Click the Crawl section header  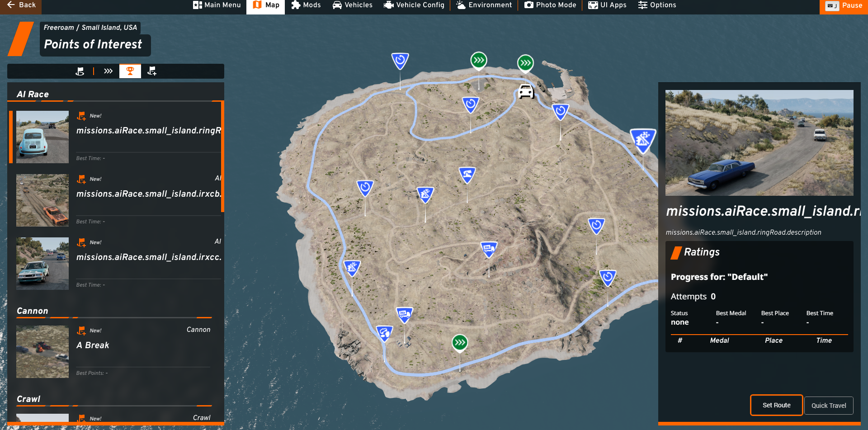coord(28,399)
